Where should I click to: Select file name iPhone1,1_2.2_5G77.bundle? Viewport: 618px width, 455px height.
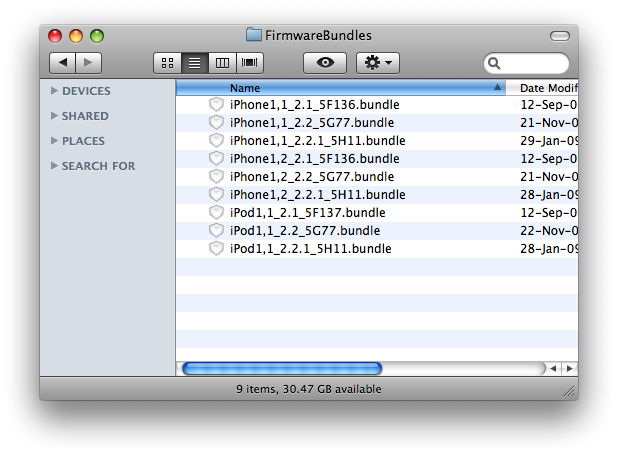pos(312,123)
